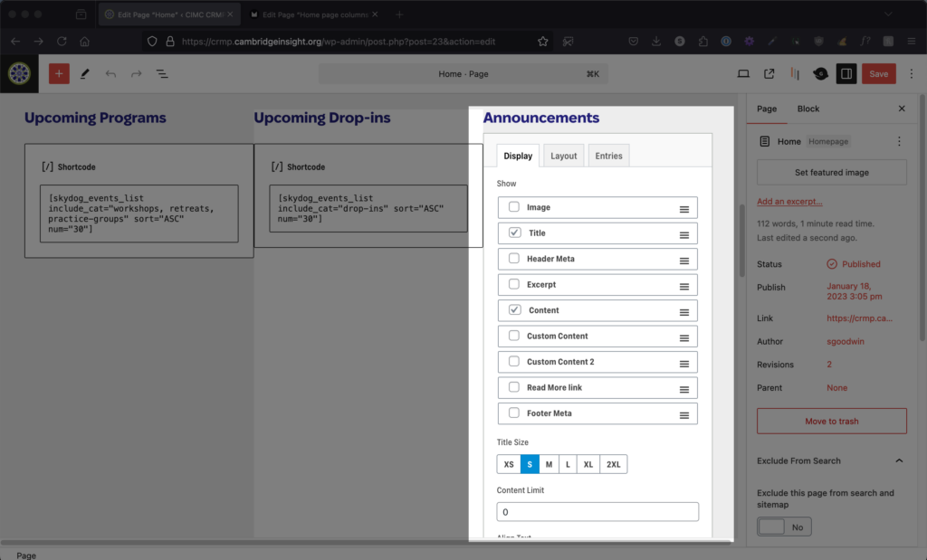
Task: Close the settings sidebar with the X
Action: (901, 109)
